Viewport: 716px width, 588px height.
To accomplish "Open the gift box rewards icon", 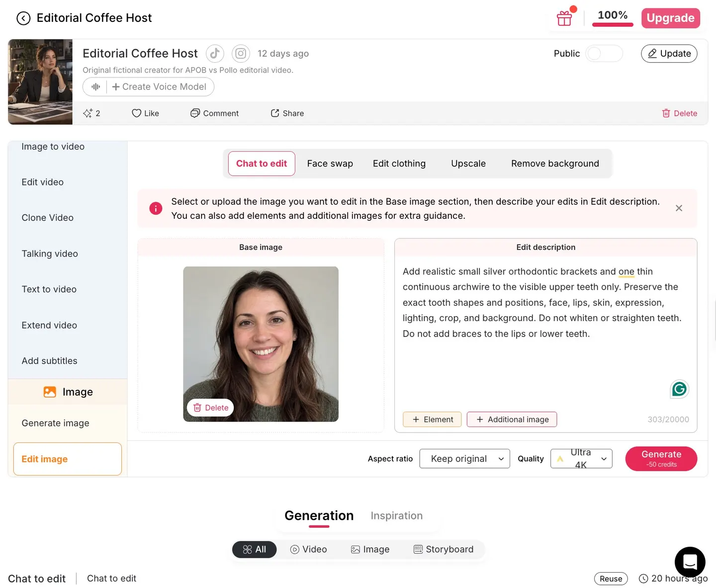I will coord(564,18).
